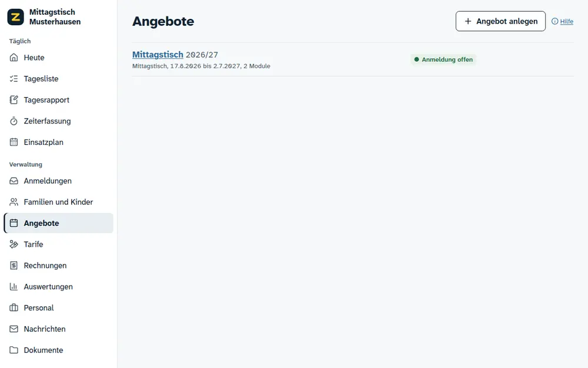Click the Mittagstisch Musterhausen organization name
588x368 pixels.
pos(55,17)
